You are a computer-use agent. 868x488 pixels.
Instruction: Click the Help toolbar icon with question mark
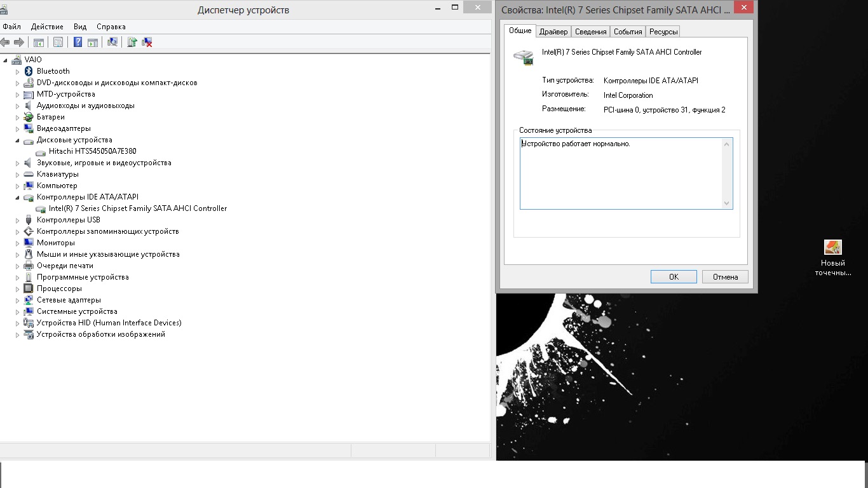[78, 42]
